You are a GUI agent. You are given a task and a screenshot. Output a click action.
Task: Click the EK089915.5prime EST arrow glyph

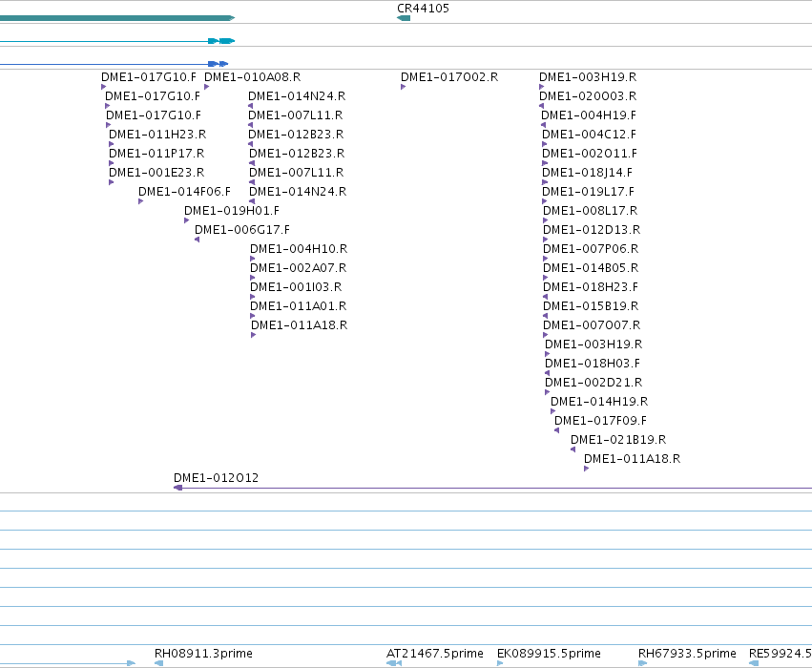500,663
